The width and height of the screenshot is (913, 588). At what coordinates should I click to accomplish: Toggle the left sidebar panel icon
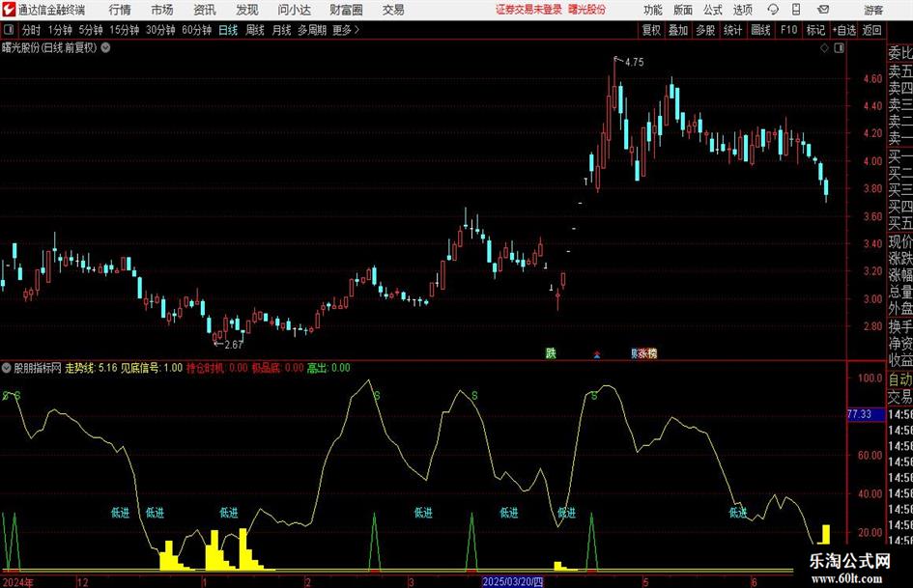(8, 30)
